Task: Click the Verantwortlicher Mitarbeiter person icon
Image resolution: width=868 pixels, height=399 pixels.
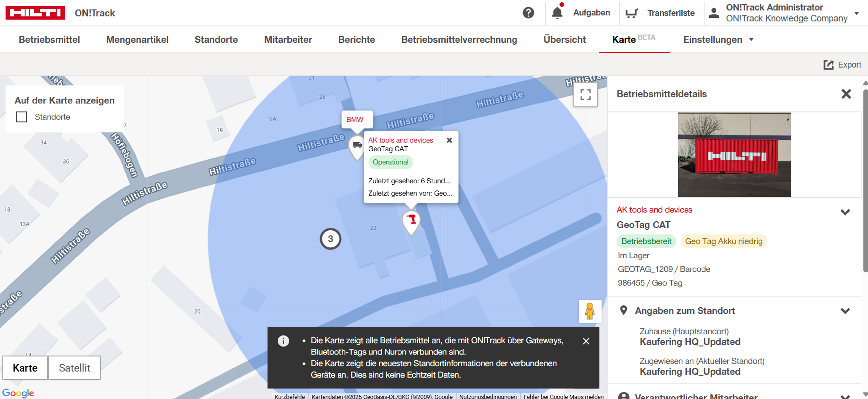Action: pos(624,396)
